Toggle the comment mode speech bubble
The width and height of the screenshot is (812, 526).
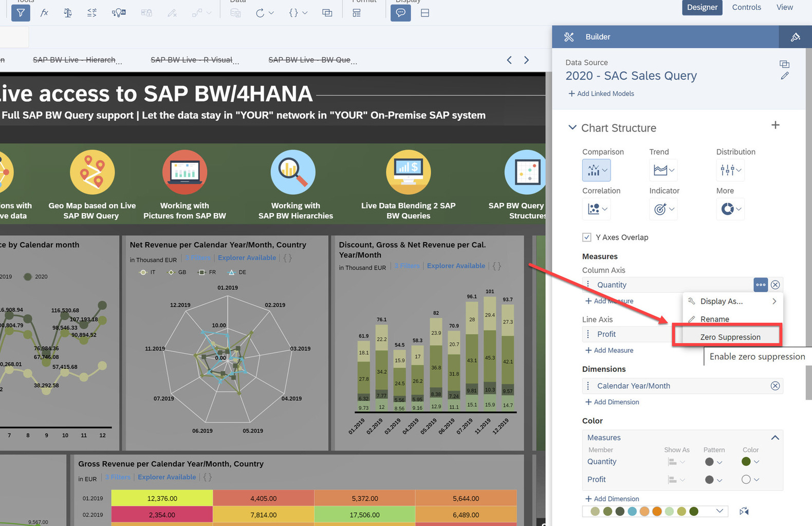pos(401,13)
